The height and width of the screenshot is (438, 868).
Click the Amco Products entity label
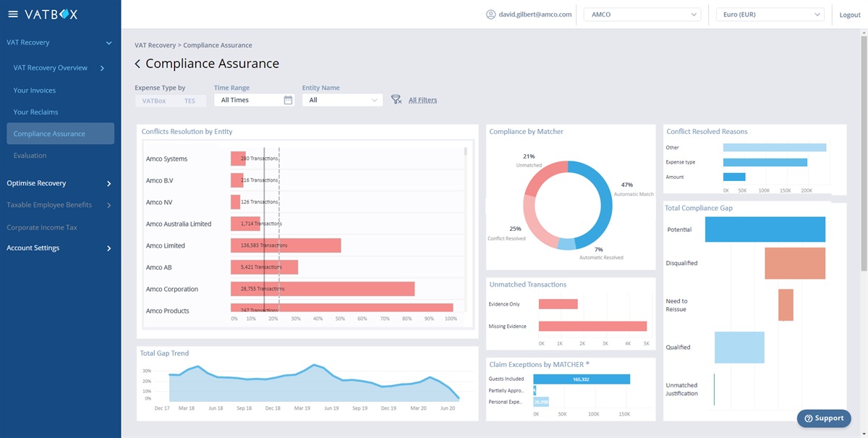(x=168, y=311)
